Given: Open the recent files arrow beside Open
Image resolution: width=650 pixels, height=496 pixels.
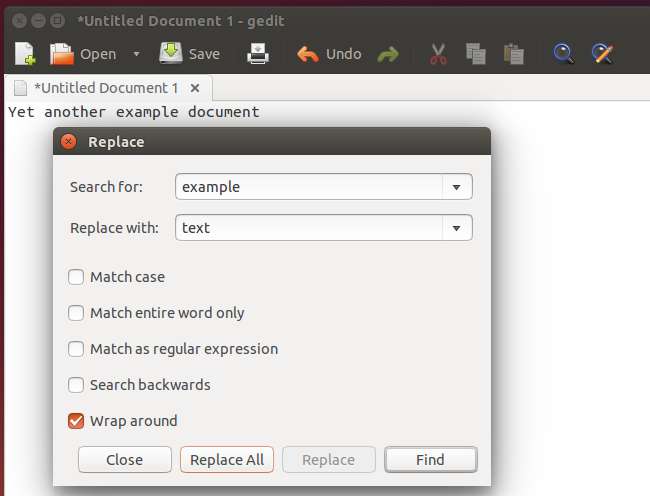Looking at the screenshot, I should [x=136, y=54].
